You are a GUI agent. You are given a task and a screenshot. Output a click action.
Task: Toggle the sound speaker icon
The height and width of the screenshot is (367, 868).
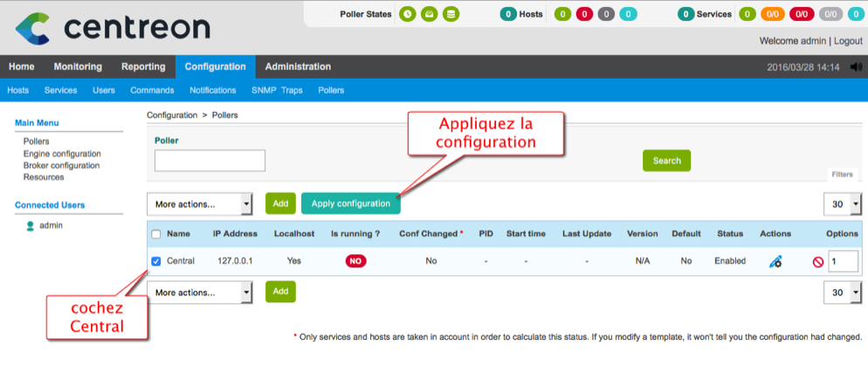855,67
